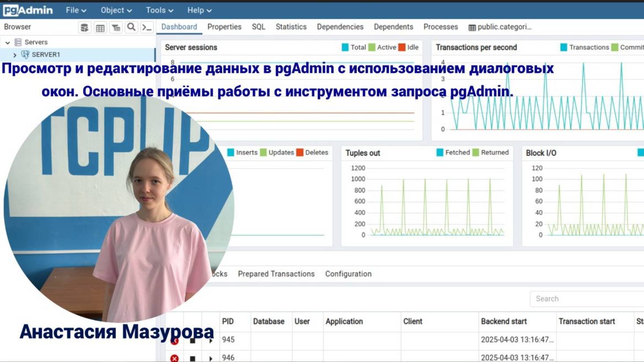
Task: Open the public.categori... table tab
Action: coord(500,27)
